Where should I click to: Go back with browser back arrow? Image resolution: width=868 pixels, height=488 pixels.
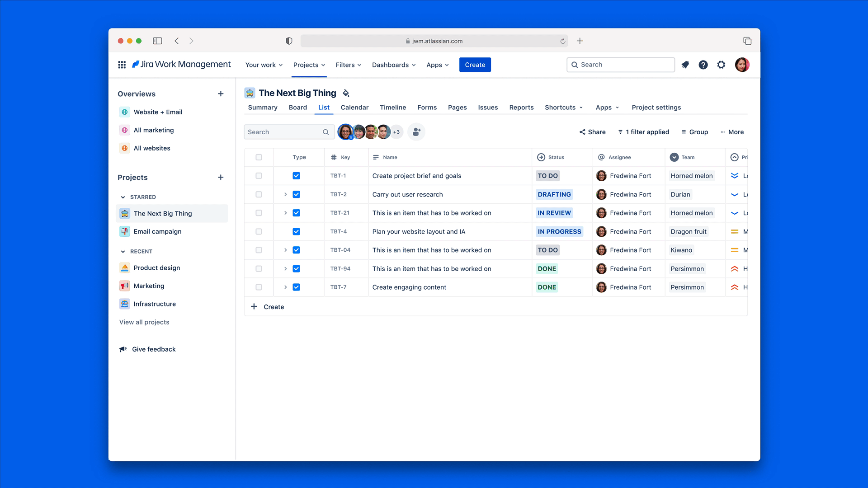point(177,41)
